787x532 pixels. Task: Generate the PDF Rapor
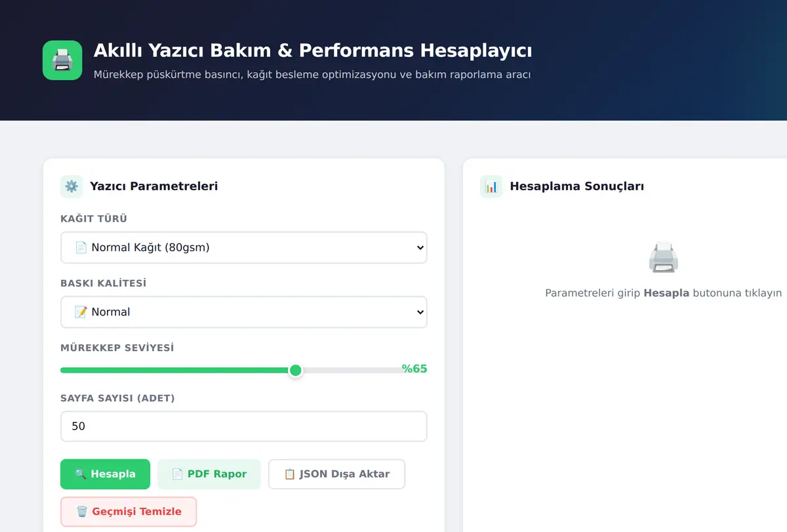coord(209,474)
